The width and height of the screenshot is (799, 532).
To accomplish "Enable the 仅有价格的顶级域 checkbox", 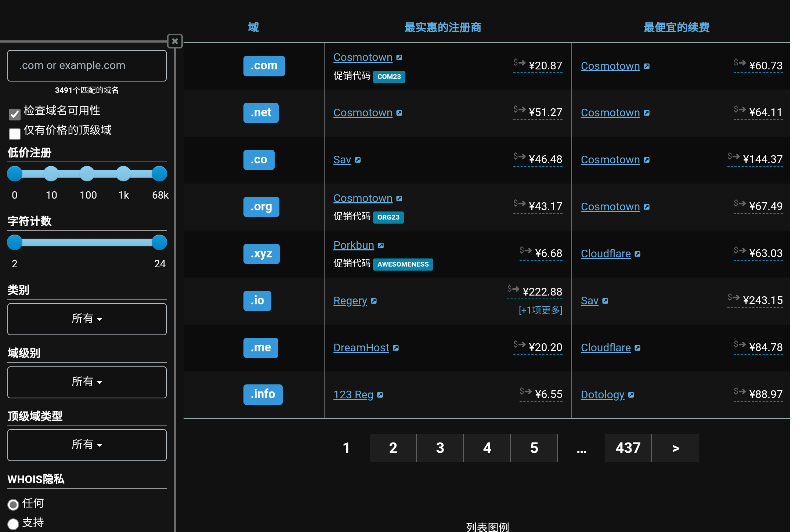I will pos(15,134).
